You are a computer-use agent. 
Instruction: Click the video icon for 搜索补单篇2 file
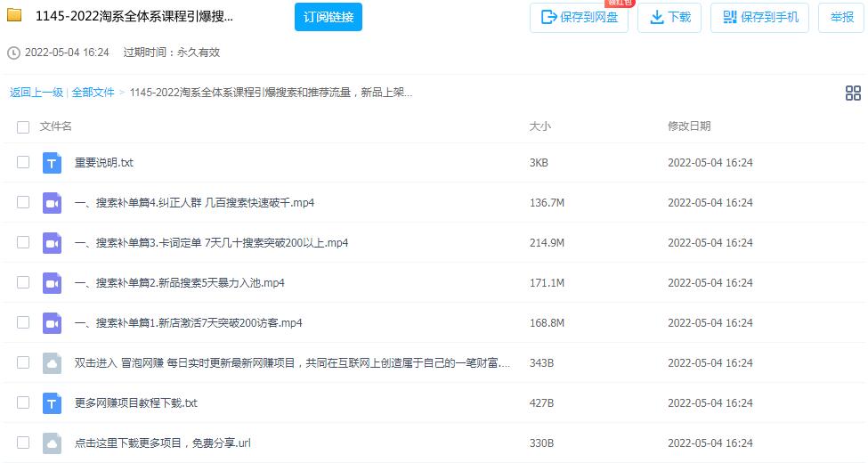52,283
